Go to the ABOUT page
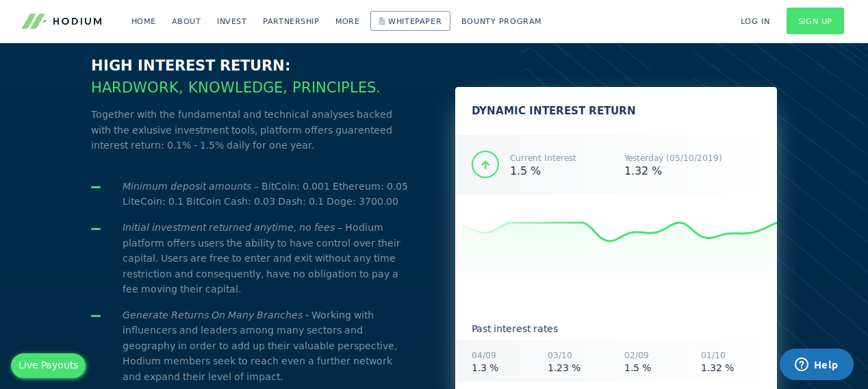Image resolution: width=868 pixels, height=389 pixels. point(186,21)
